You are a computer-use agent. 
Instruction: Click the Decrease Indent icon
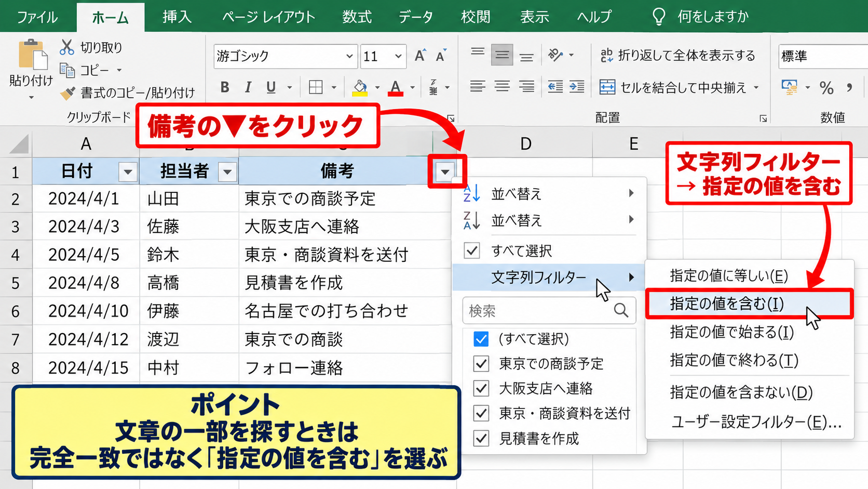[x=555, y=87]
